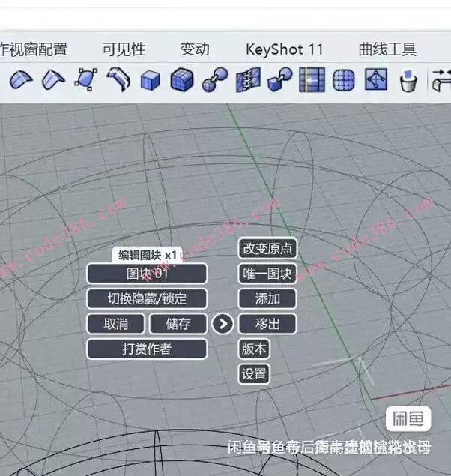
Task: Click the 编辑图块 x1 label
Action: coord(147,255)
